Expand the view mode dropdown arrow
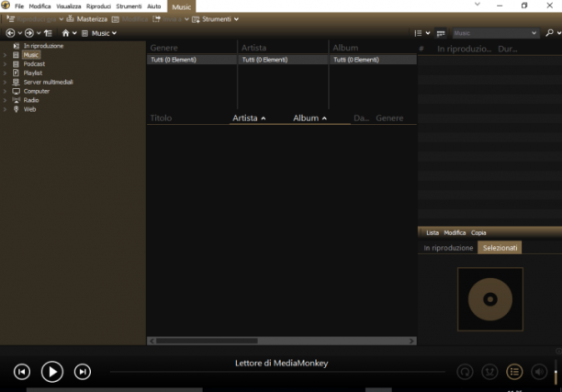 click(428, 33)
